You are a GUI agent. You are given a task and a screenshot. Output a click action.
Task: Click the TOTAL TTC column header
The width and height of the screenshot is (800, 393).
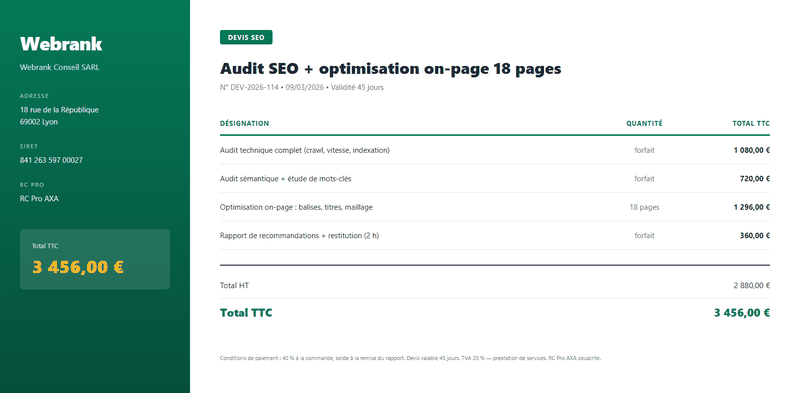[751, 124]
